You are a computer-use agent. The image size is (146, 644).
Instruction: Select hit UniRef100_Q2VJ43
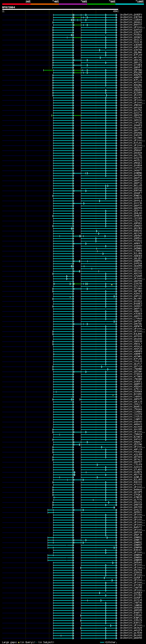[x=131, y=286]
